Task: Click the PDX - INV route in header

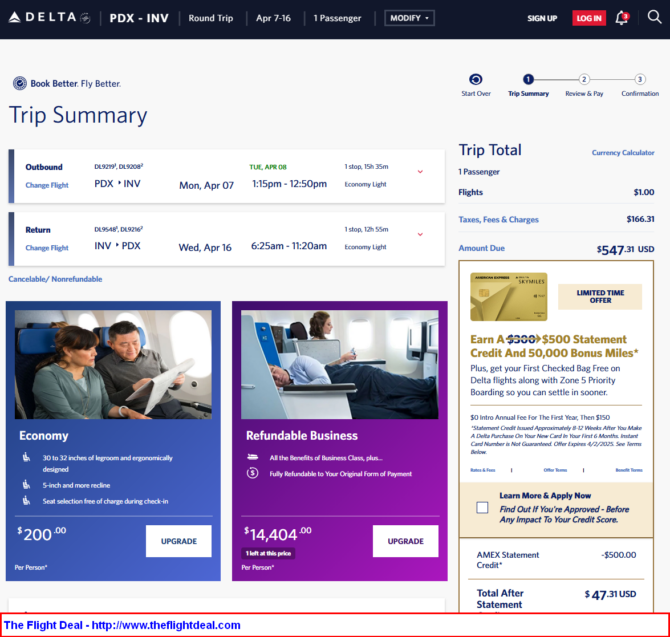Action: coord(139,18)
